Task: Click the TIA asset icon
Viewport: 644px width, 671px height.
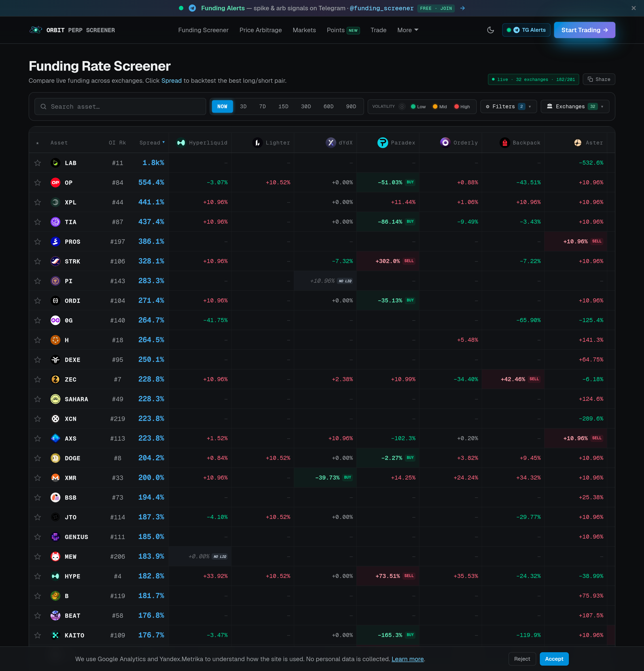Action: pos(55,222)
